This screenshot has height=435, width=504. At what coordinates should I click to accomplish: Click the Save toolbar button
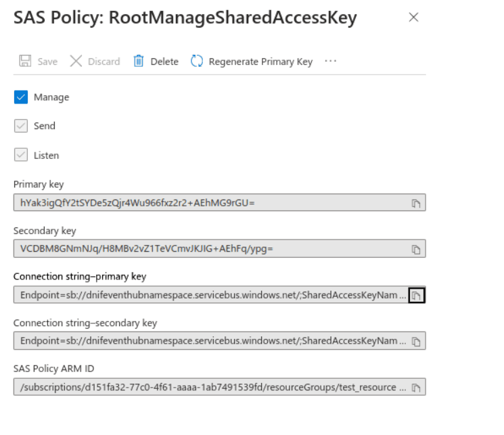coord(39,61)
